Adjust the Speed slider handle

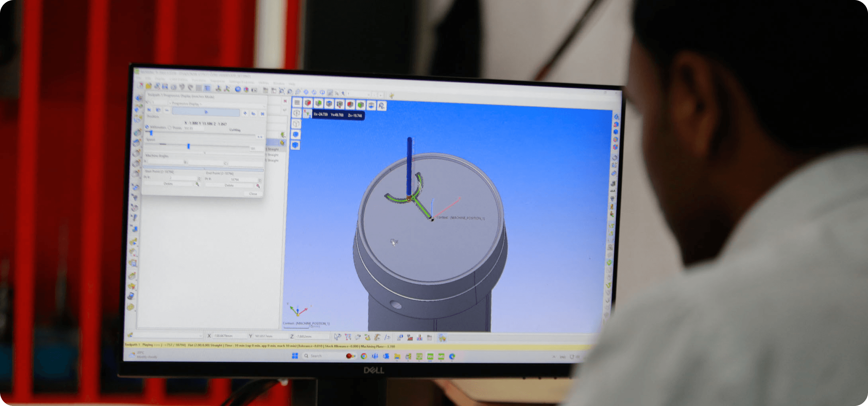[189, 146]
